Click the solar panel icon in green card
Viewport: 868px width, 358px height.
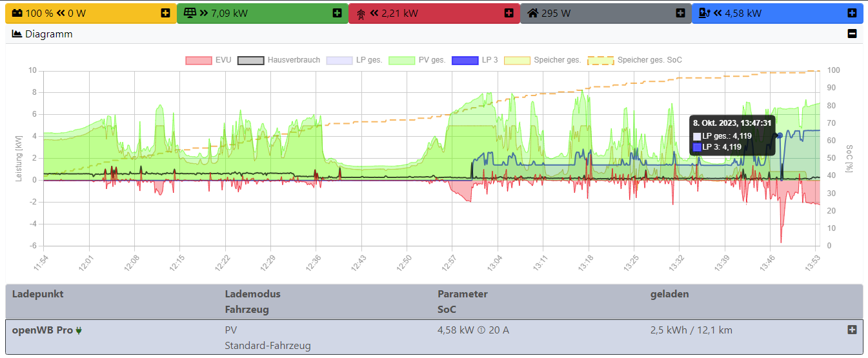click(190, 13)
